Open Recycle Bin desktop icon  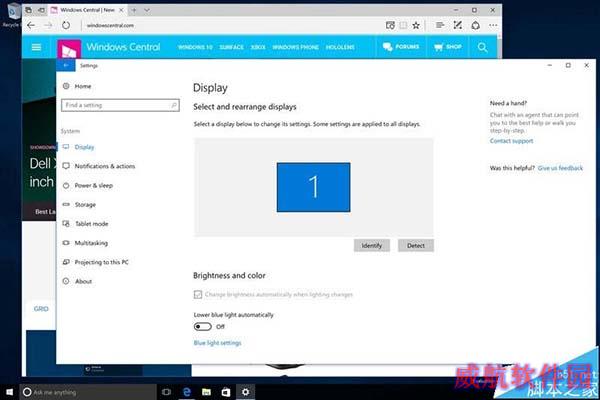pyautogui.click(x=13, y=15)
